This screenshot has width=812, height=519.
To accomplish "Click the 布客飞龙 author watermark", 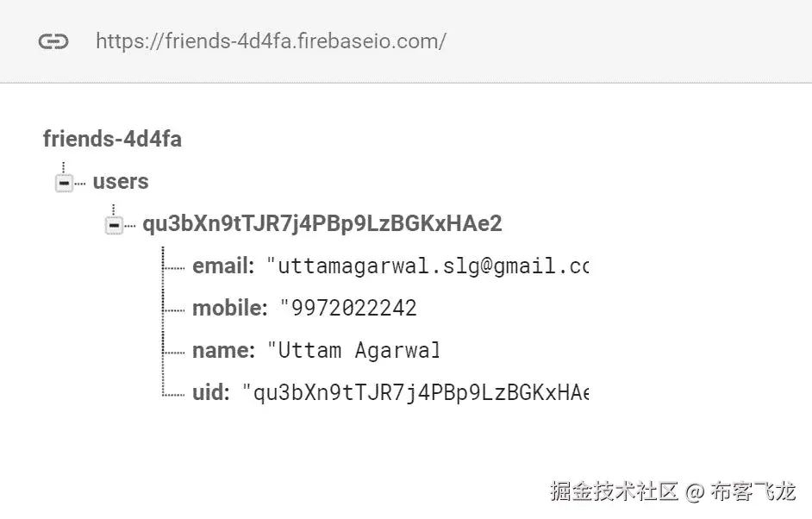I will point(753,491).
